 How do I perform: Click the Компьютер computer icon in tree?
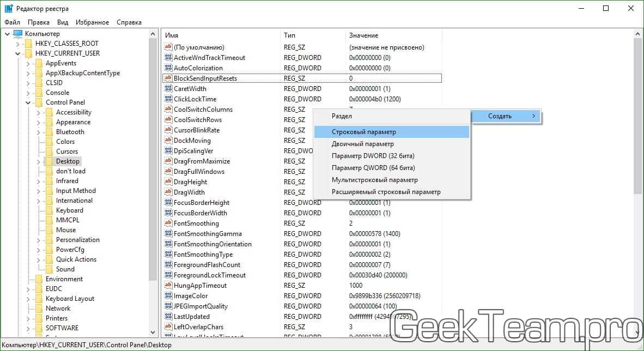pyautogui.click(x=17, y=33)
